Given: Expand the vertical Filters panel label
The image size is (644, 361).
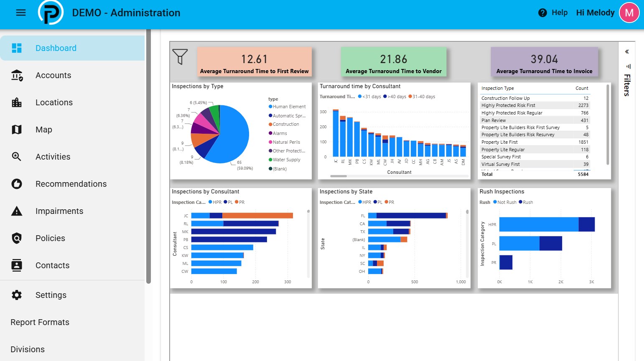Looking at the screenshot, I should (627, 85).
